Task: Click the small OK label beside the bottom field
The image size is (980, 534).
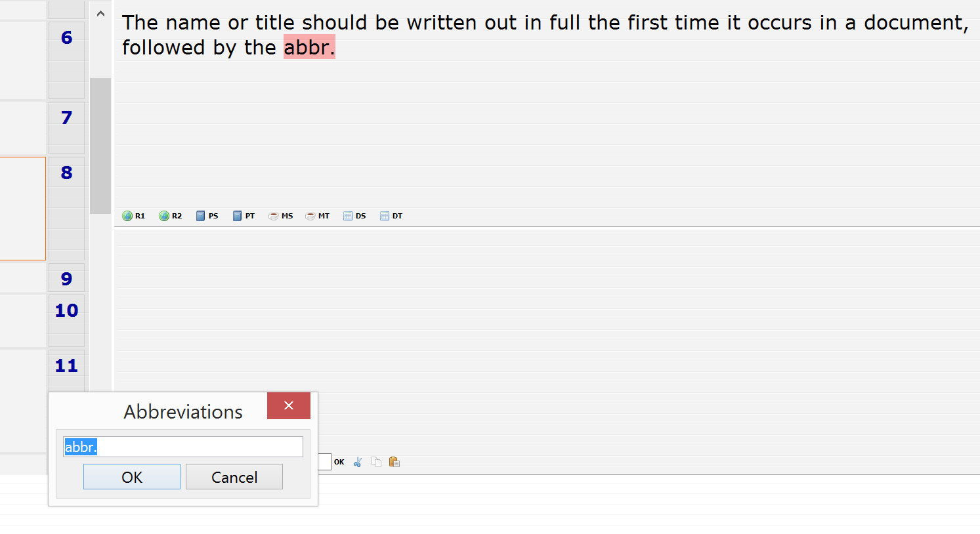Action: coord(339,462)
